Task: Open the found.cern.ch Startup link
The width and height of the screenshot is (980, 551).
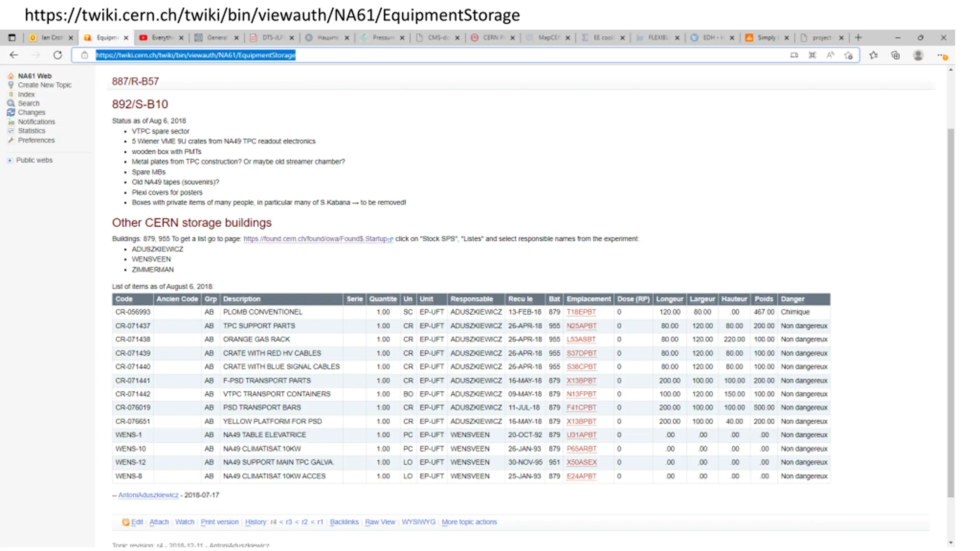Action: (318, 239)
